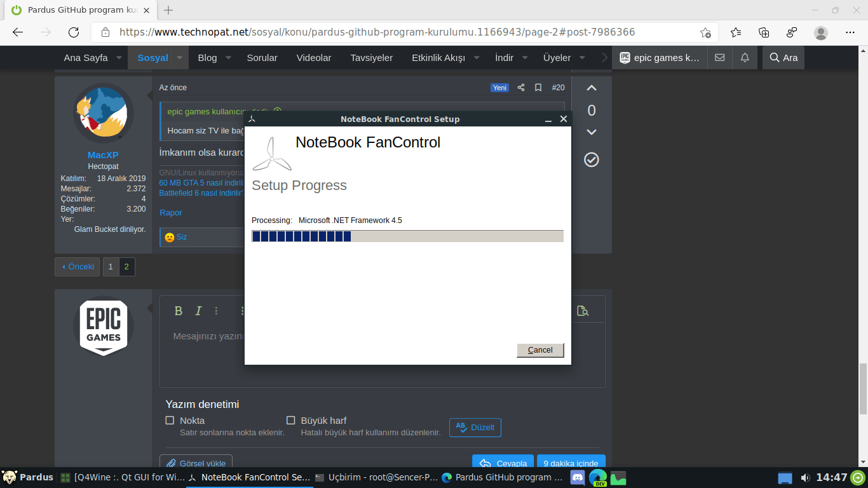The height and width of the screenshot is (488, 868).
Task: Open Discord from the taskbar
Action: [x=578, y=478]
